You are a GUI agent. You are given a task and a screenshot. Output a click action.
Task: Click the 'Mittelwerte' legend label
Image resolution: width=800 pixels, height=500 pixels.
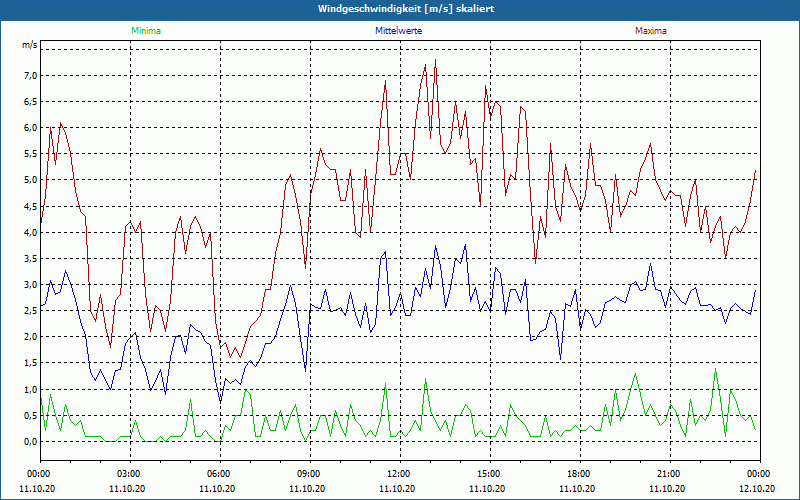tap(398, 31)
